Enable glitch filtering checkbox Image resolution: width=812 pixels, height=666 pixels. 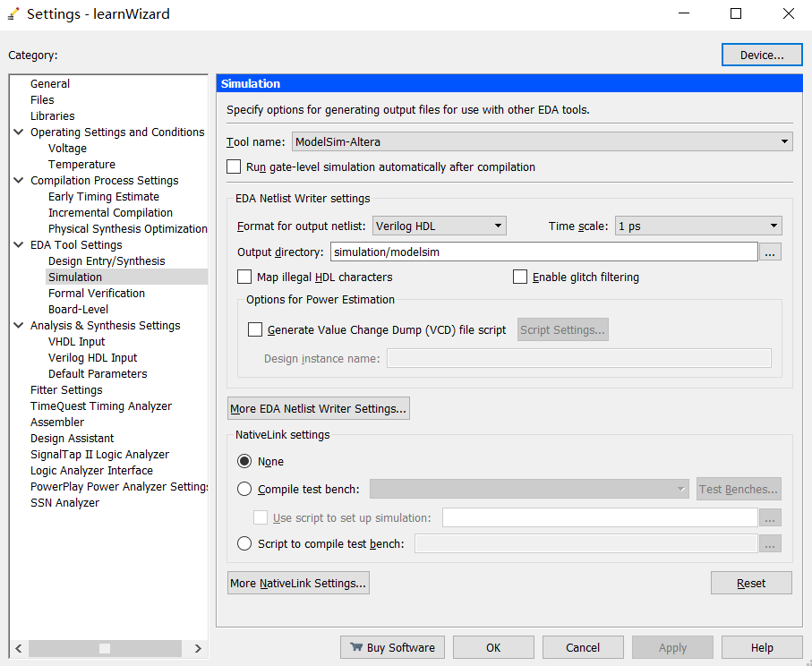tap(520, 277)
